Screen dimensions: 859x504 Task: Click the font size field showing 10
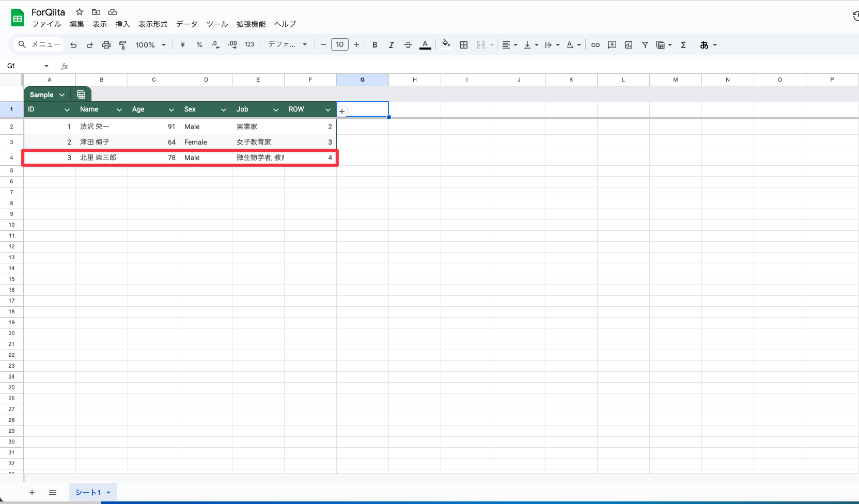pyautogui.click(x=340, y=44)
